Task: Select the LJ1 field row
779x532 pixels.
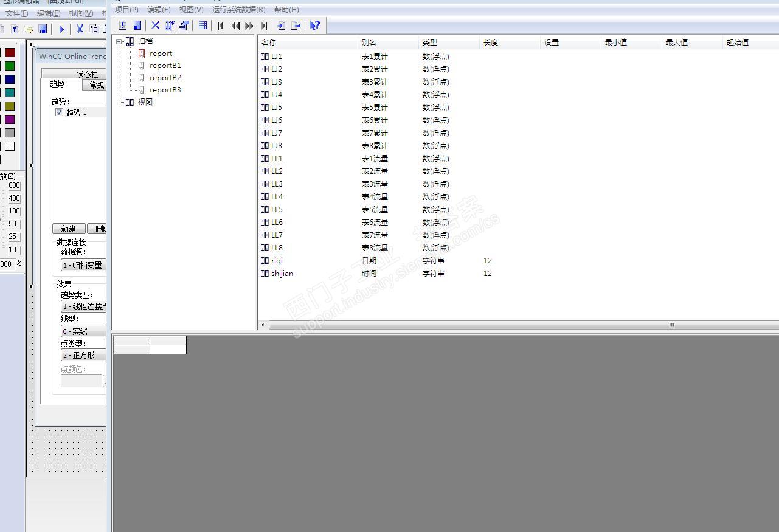Action: [518, 56]
